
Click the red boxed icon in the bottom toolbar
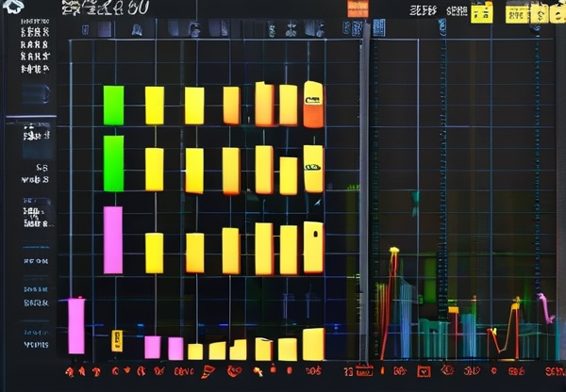[363, 371]
